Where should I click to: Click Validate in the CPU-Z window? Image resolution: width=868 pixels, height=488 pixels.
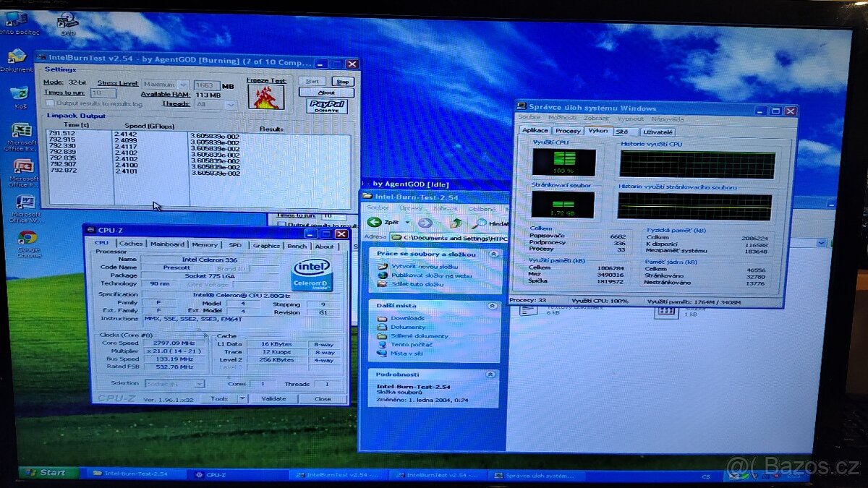[x=273, y=398]
